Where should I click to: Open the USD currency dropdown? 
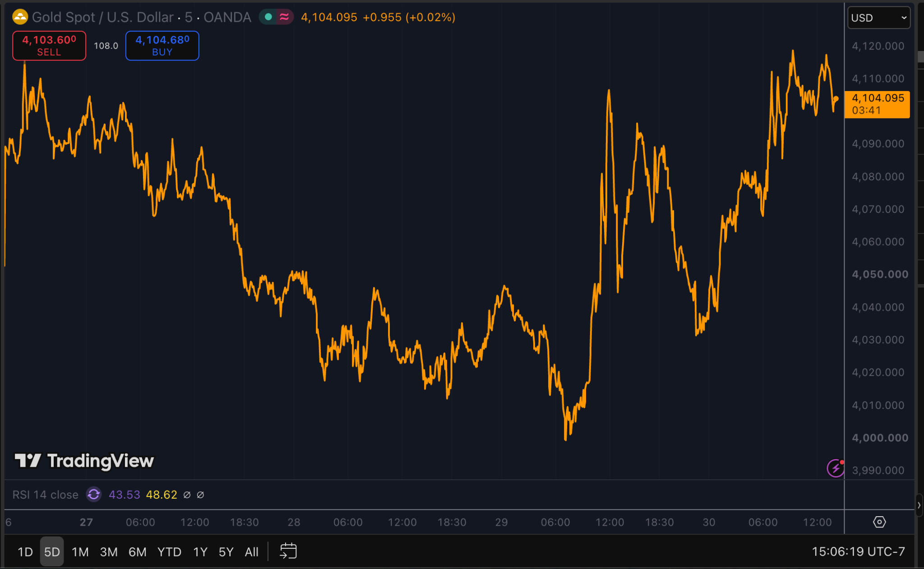(x=879, y=18)
